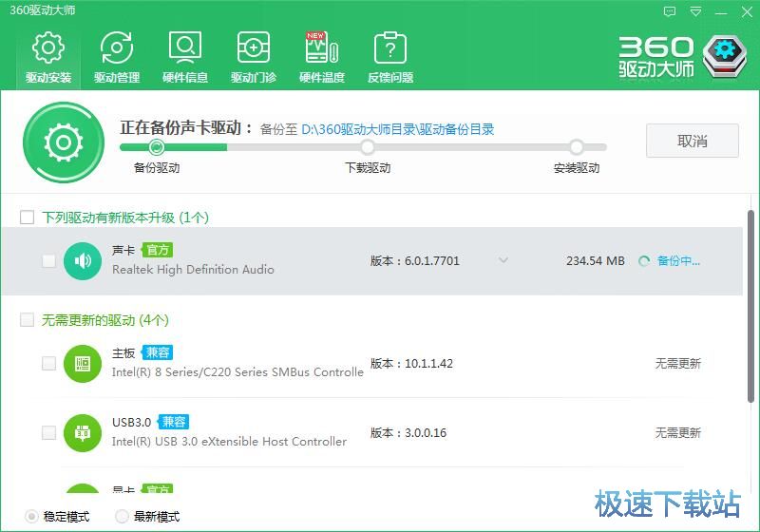Click 版本：3.0.0.16 value
The width and height of the screenshot is (760, 532).
tap(408, 432)
